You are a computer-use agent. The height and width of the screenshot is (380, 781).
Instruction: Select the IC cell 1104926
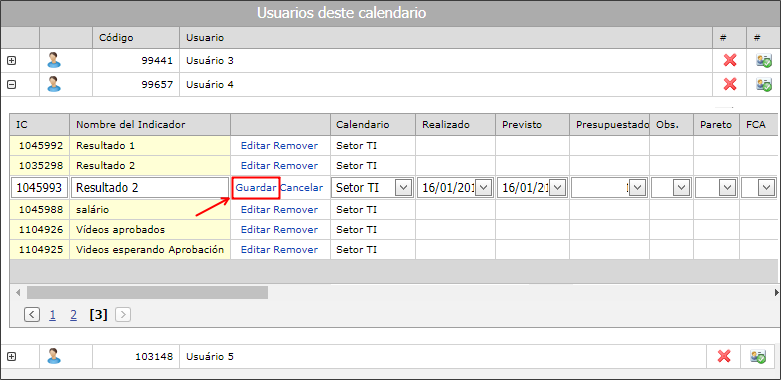tap(39, 230)
